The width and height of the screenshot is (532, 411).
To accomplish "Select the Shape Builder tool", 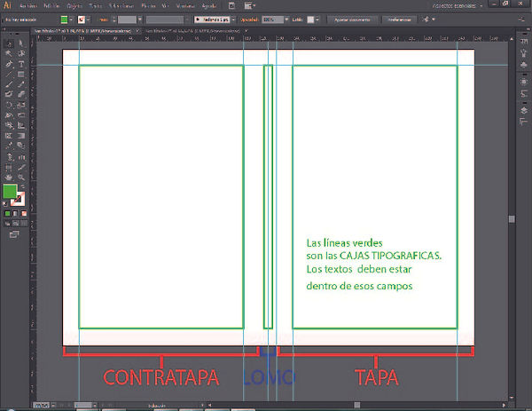I will click(x=9, y=125).
